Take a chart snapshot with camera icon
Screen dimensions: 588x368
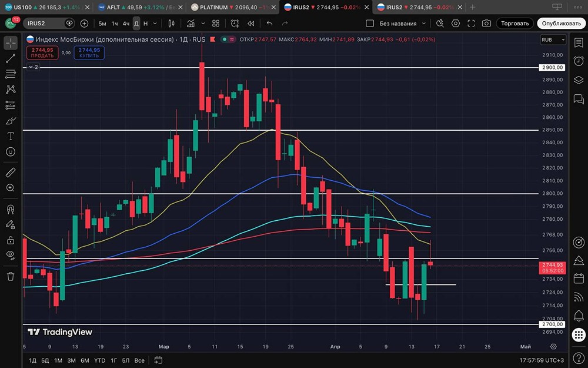click(486, 24)
